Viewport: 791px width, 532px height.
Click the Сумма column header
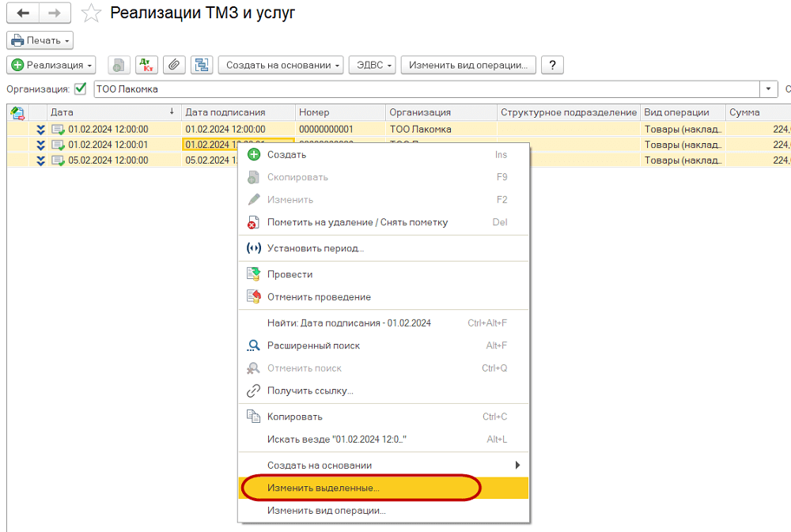(759, 112)
